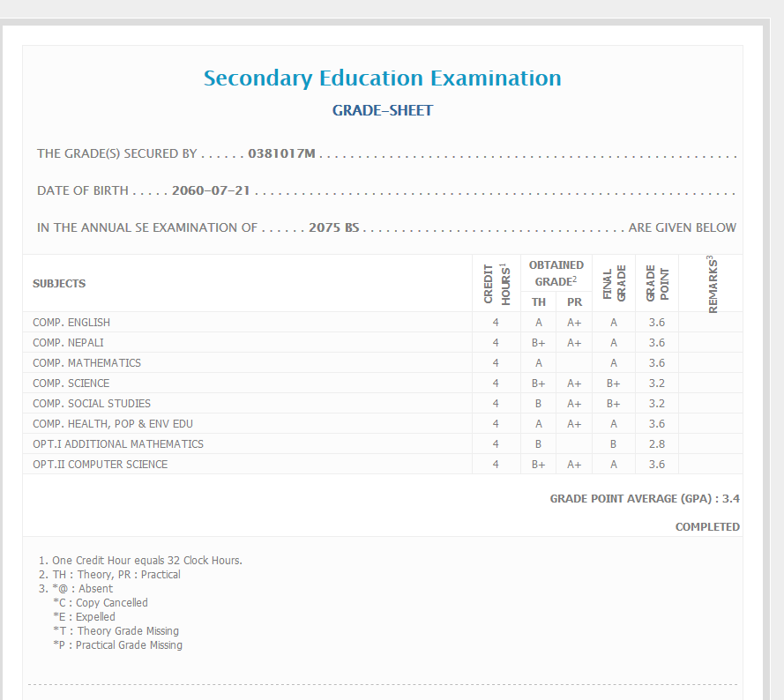The width and height of the screenshot is (784, 700).
Task: Click the OBTAINED GRADE column header
Action: tap(556, 273)
